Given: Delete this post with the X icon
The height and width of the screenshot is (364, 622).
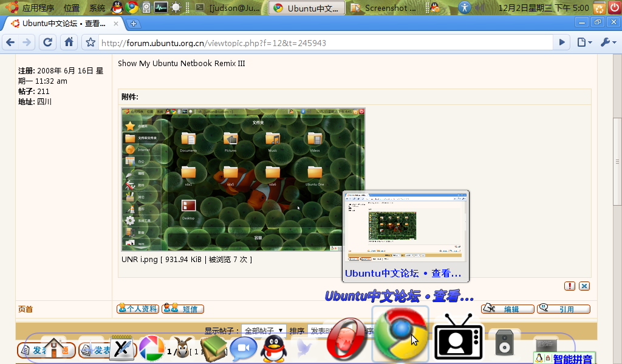Looking at the screenshot, I should (x=584, y=286).
